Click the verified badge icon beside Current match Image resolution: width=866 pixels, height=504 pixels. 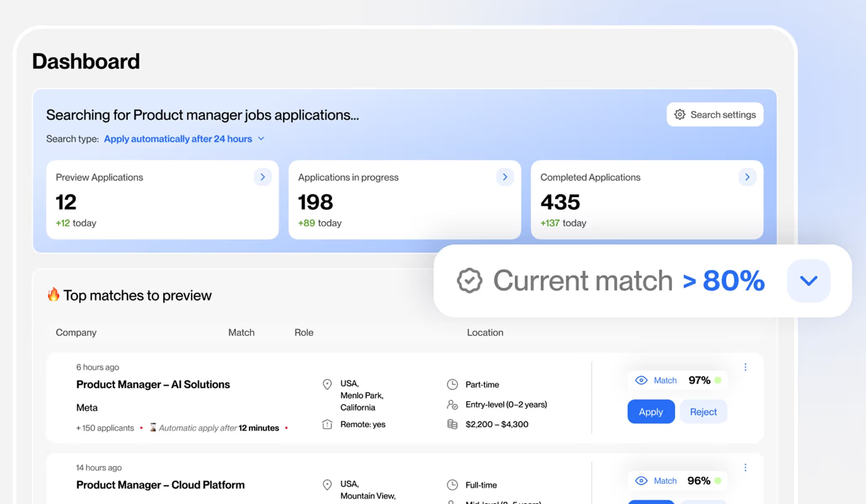click(x=469, y=281)
